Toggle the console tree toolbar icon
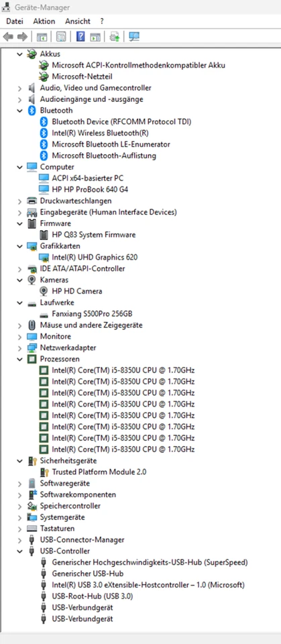 pyautogui.click(x=42, y=37)
